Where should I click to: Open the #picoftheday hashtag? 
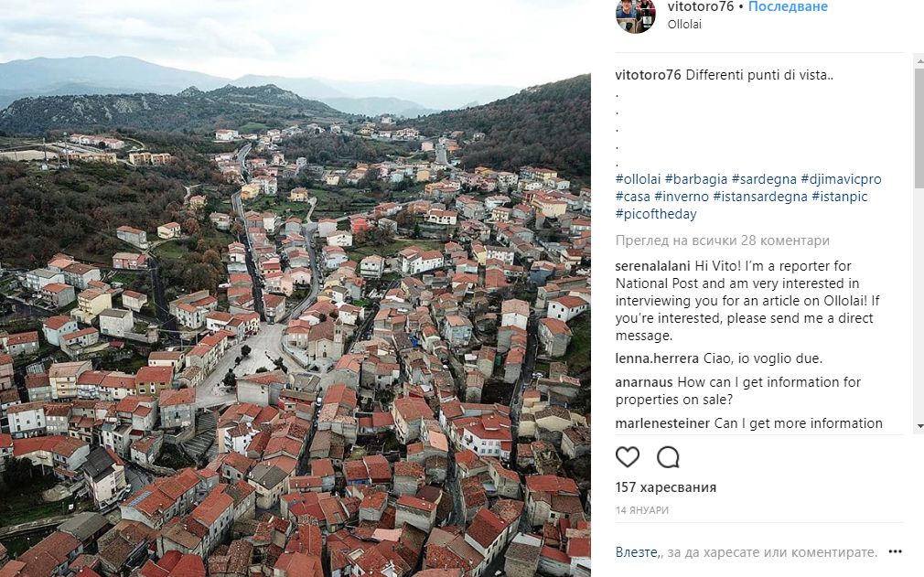tap(656, 214)
